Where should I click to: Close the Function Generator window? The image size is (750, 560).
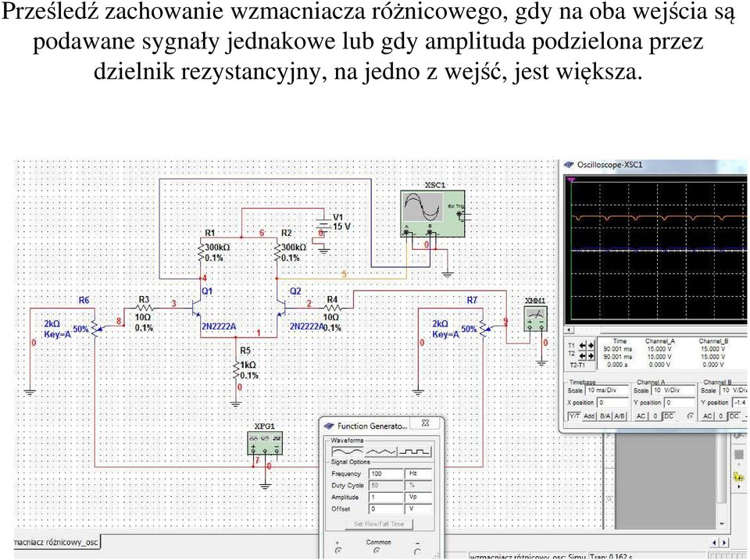pyautogui.click(x=425, y=423)
